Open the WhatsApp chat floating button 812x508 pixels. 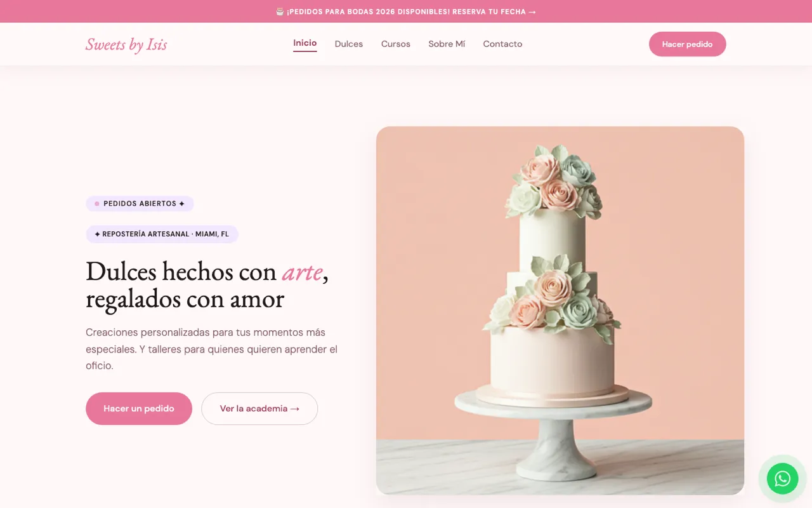coord(782,478)
